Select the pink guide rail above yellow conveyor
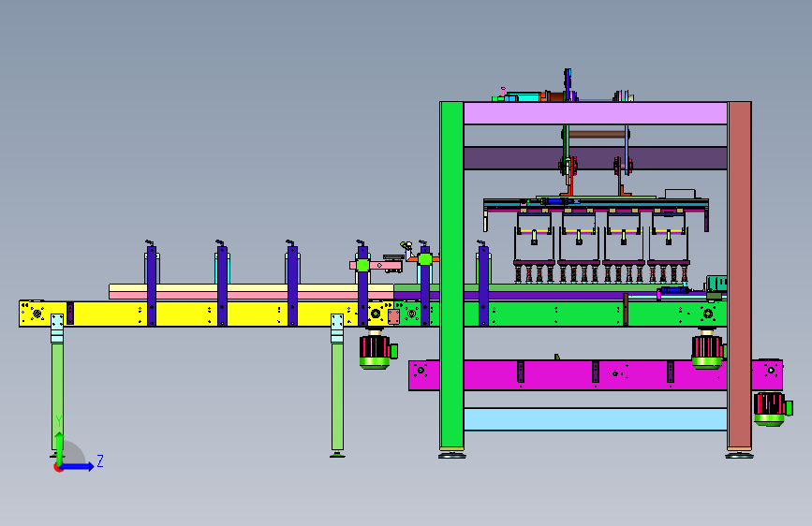 click(x=251, y=296)
